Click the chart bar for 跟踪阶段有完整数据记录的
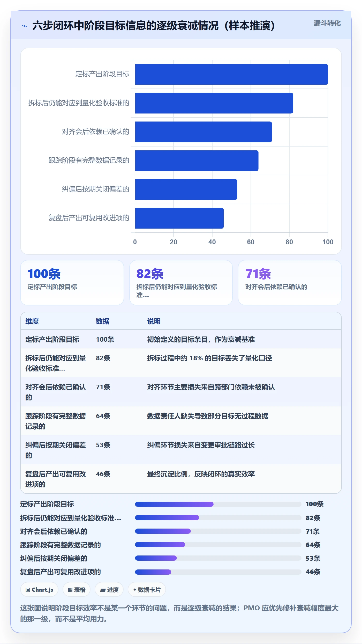Image resolution: width=362 pixels, height=644 pixels. [197, 160]
